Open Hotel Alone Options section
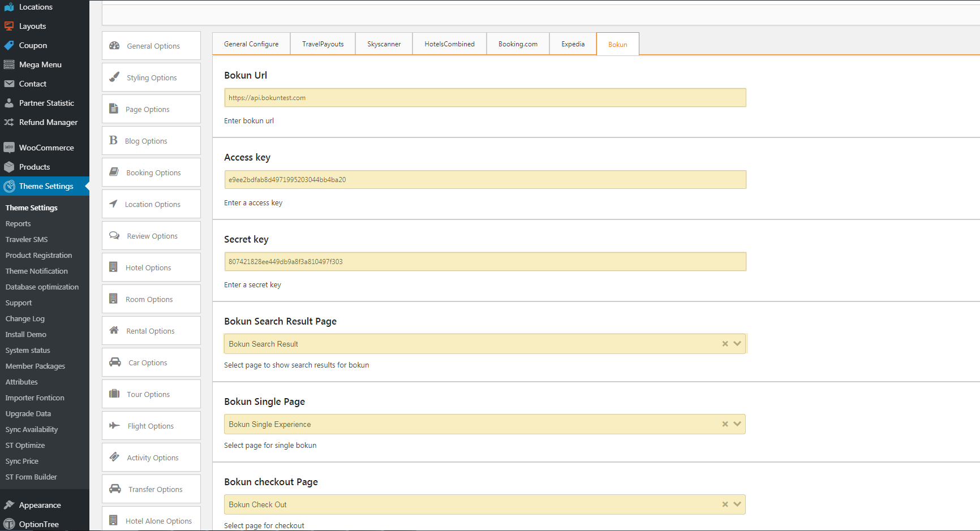Viewport: 980px width, 531px height. tap(151, 519)
